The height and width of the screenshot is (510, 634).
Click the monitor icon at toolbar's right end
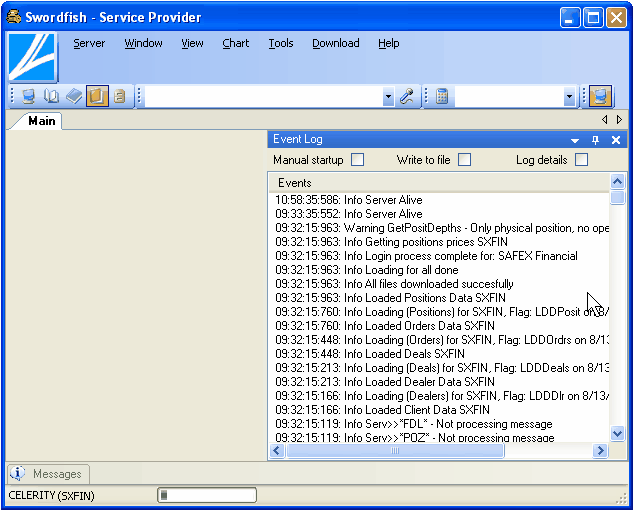(x=600, y=97)
